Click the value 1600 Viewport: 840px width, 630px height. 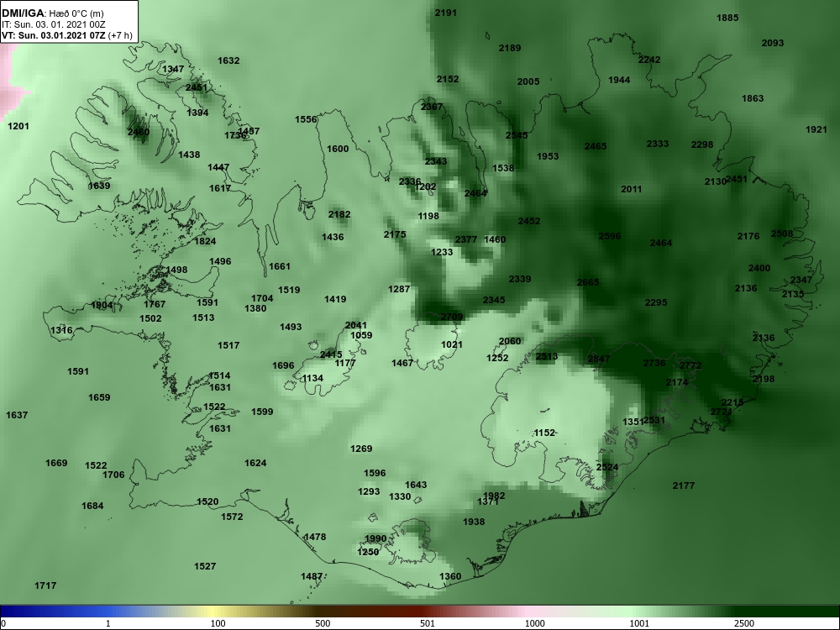(x=338, y=149)
